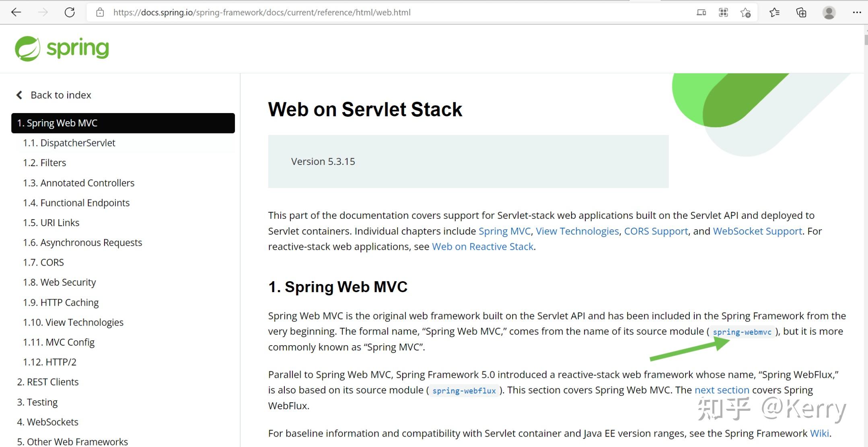Add page to favorites with star icon
Image resolution: width=868 pixels, height=447 pixels.
pos(746,12)
